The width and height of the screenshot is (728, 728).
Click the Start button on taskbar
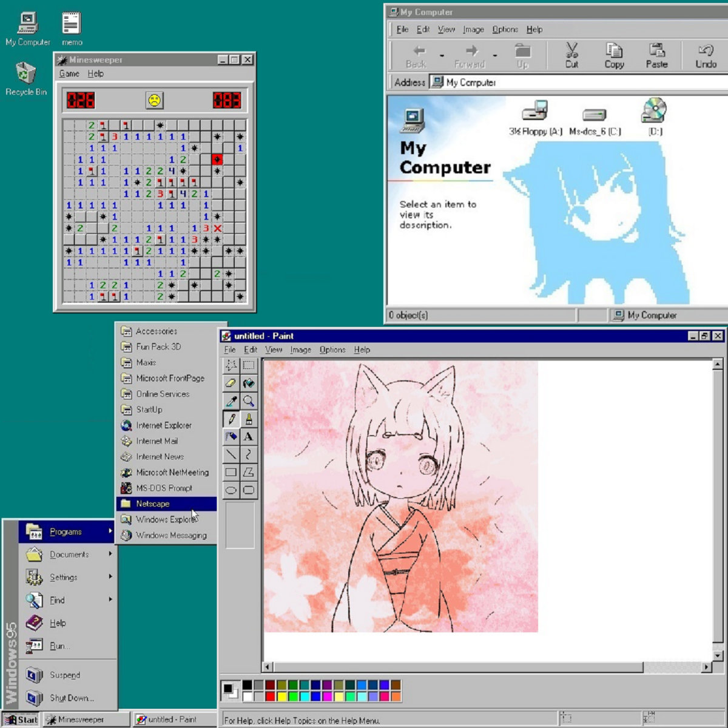coord(21,720)
